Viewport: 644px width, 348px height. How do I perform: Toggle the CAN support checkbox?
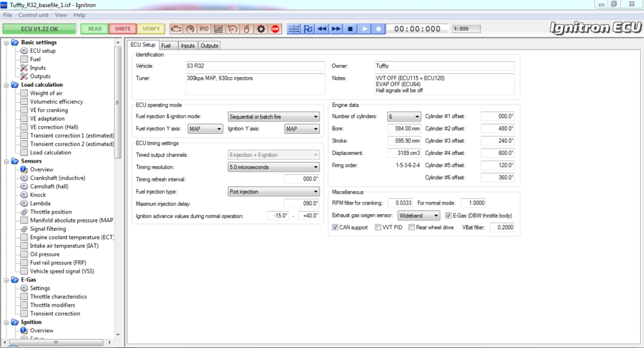[335, 227]
